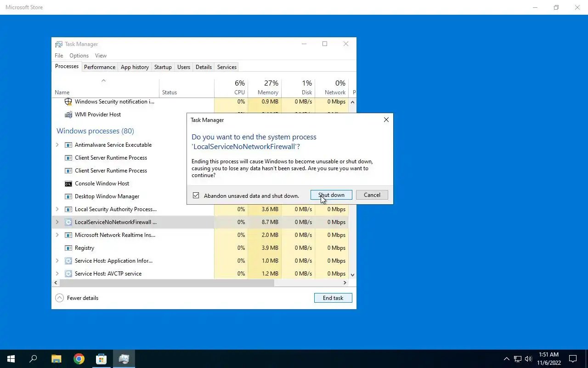Screen dimensions: 588x368
Task: Uncheck Abandon unsaved data and shut down
Action: [x=196, y=195]
